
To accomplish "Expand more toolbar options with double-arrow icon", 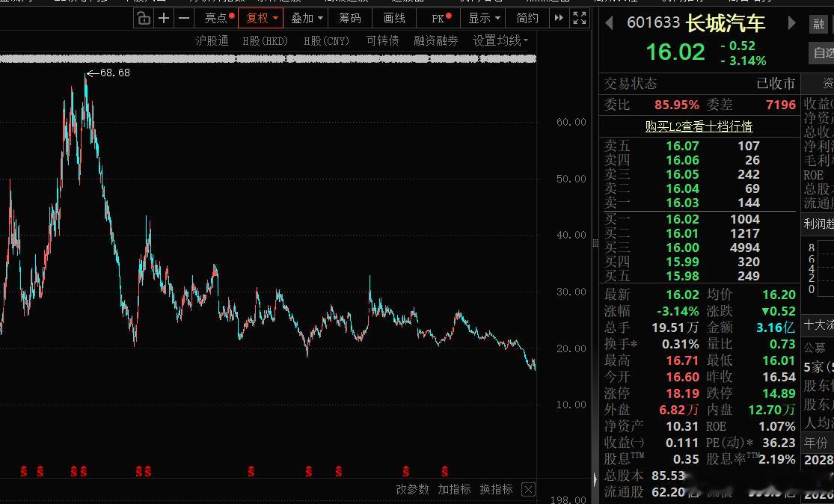I will (559, 18).
